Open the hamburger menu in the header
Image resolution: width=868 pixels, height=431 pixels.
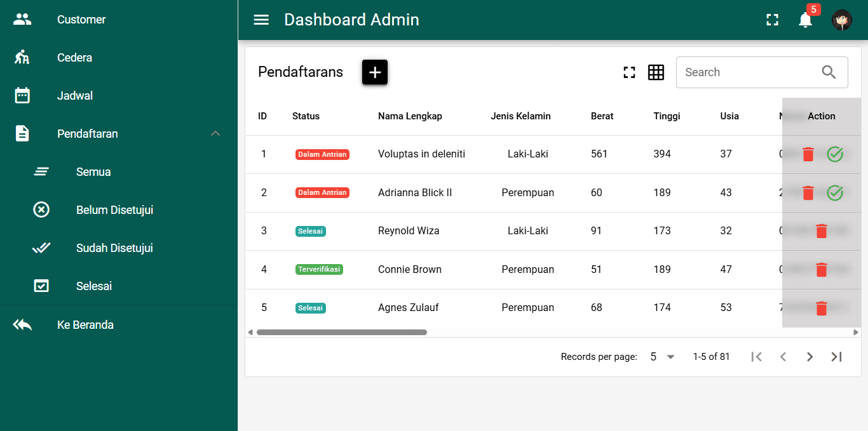pyautogui.click(x=261, y=20)
